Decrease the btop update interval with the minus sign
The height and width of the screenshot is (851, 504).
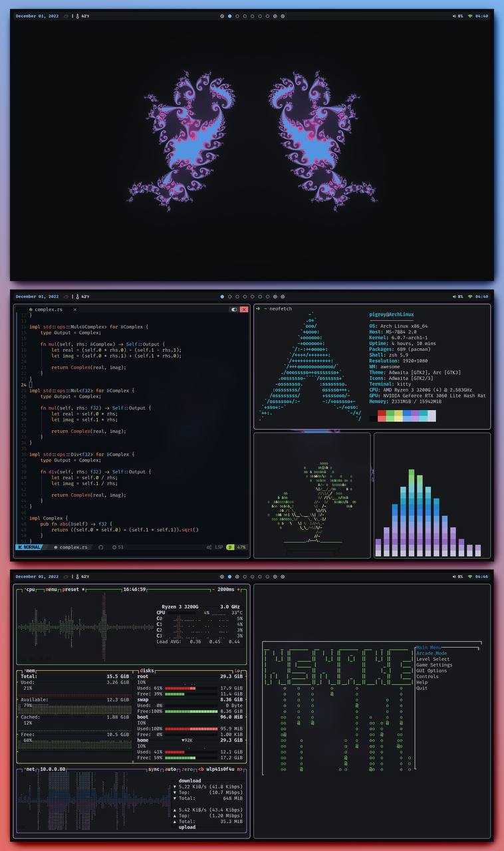(x=214, y=589)
